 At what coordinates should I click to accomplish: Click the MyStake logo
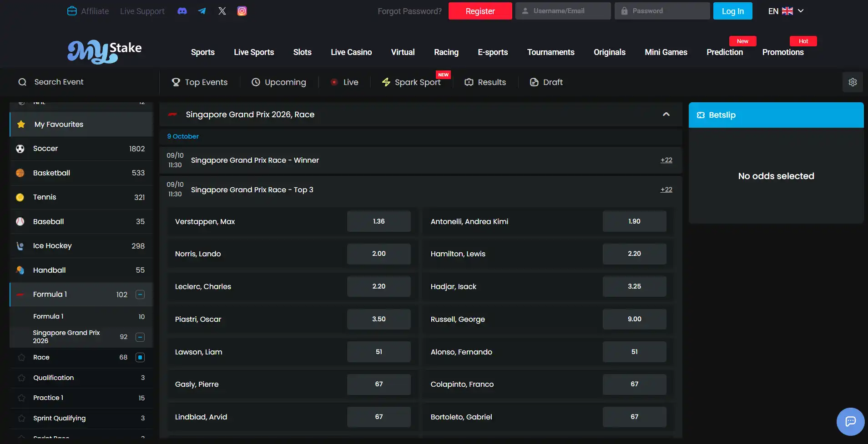105,51
